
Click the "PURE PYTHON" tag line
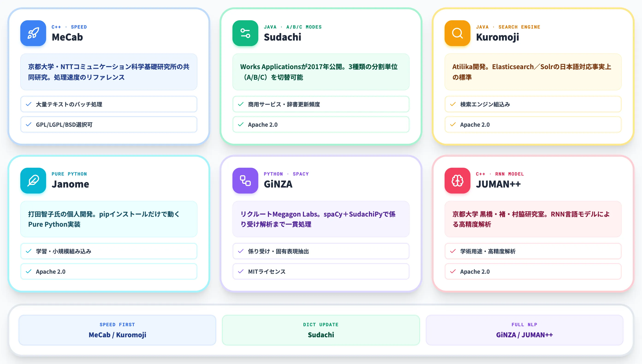pos(69,174)
